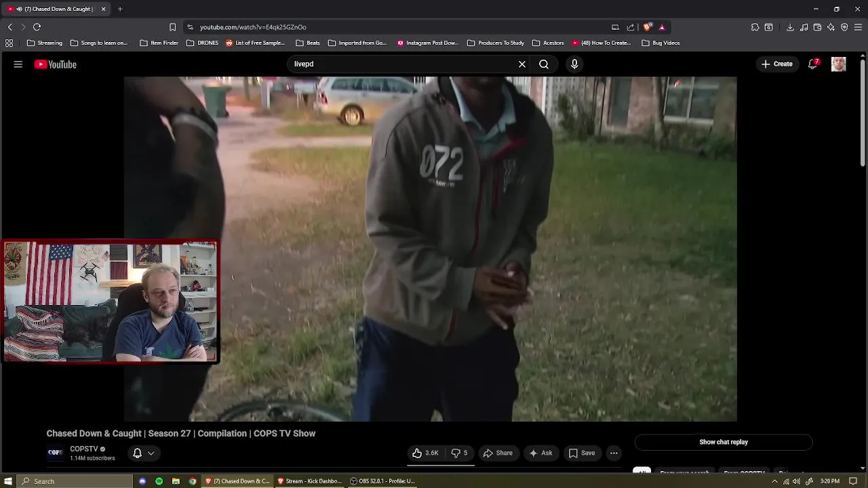The height and width of the screenshot is (488, 868).
Task: Switch to Stream - Kick Dashboard taskbar window
Action: pos(309,481)
